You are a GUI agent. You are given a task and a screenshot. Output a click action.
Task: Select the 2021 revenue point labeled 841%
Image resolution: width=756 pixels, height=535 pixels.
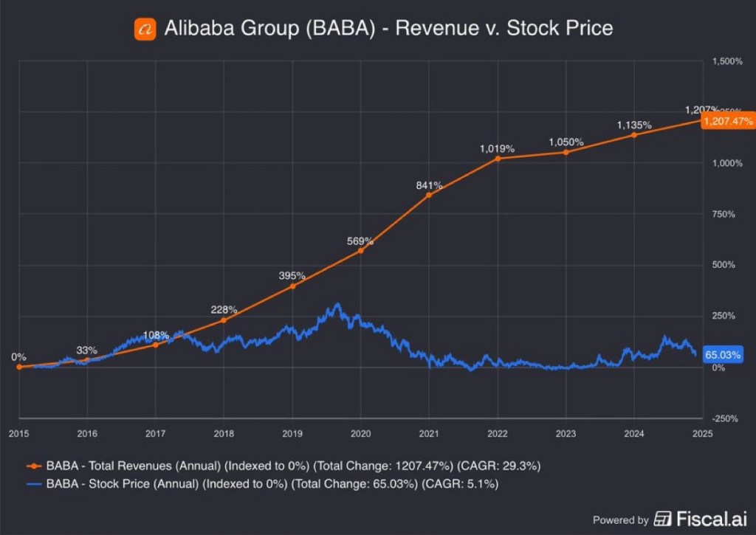429,195
